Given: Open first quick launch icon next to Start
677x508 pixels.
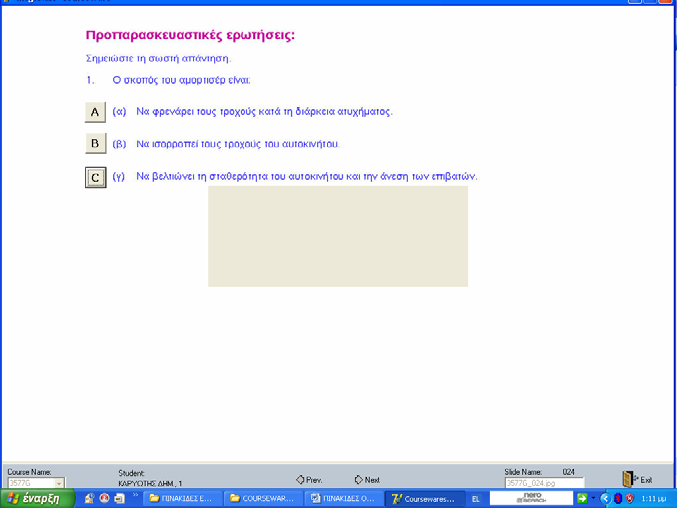Looking at the screenshot, I should [89, 499].
